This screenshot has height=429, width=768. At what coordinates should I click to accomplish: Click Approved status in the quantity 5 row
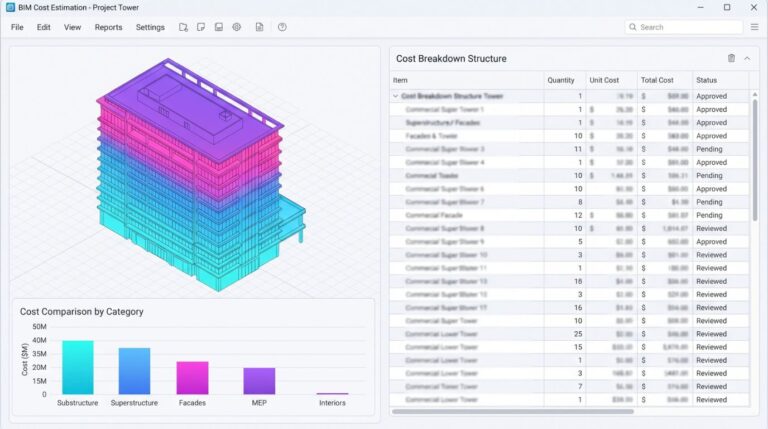click(711, 241)
